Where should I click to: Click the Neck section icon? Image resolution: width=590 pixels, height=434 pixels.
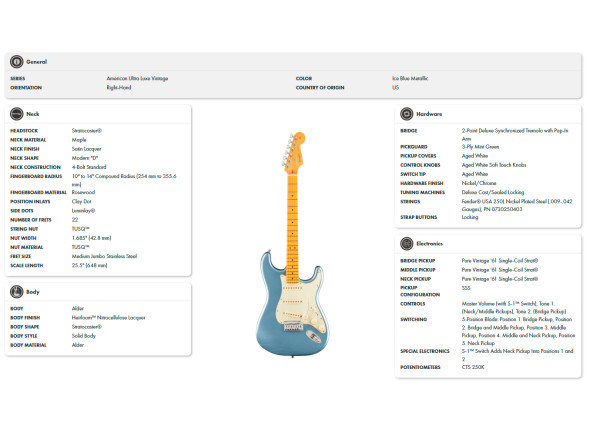click(x=17, y=114)
